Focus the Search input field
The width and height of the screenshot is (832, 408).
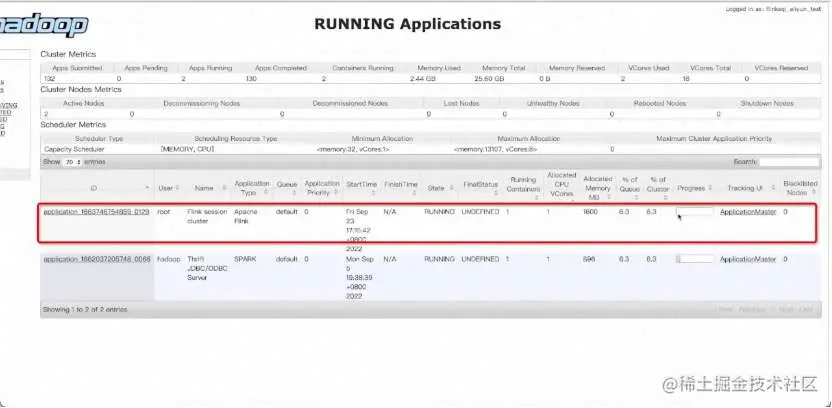(x=788, y=162)
